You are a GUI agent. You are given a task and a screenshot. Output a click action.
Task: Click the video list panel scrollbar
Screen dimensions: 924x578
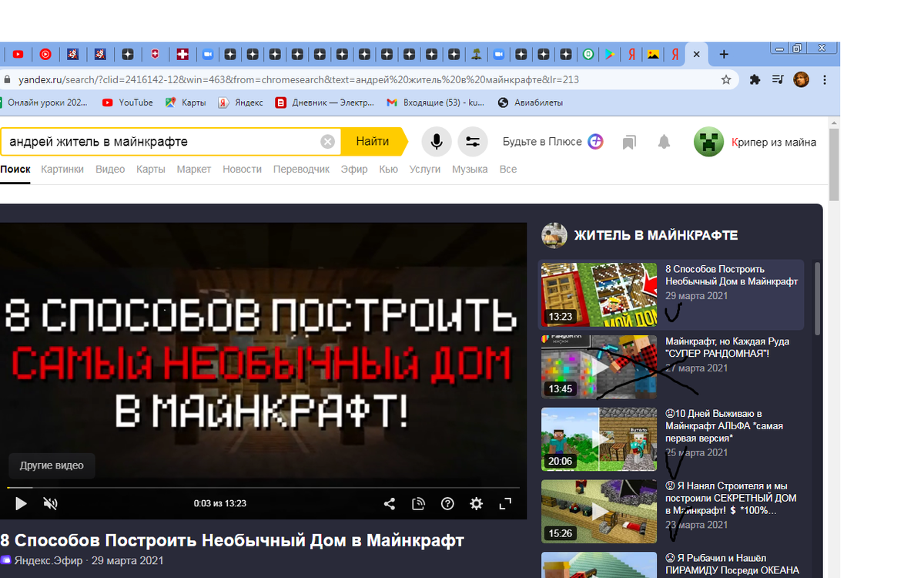point(818,298)
